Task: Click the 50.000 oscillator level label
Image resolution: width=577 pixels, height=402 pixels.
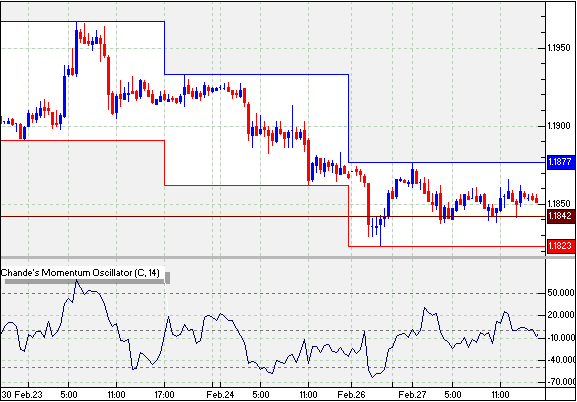Action: (562, 293)
